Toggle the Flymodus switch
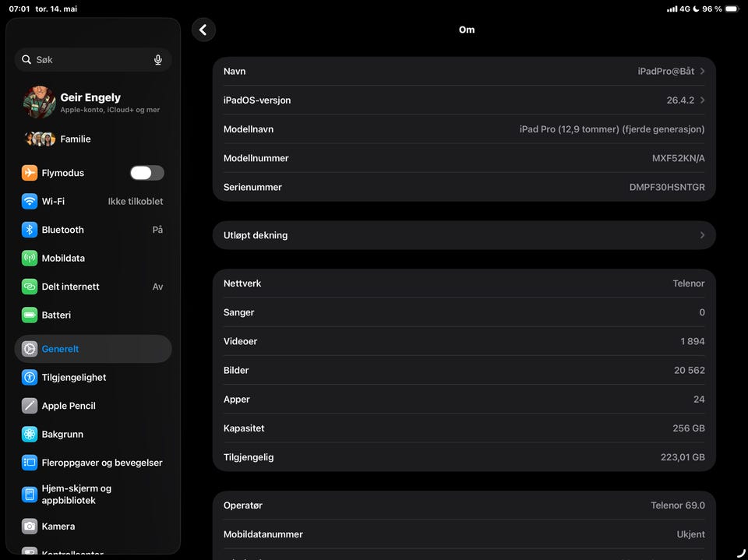 147,173
